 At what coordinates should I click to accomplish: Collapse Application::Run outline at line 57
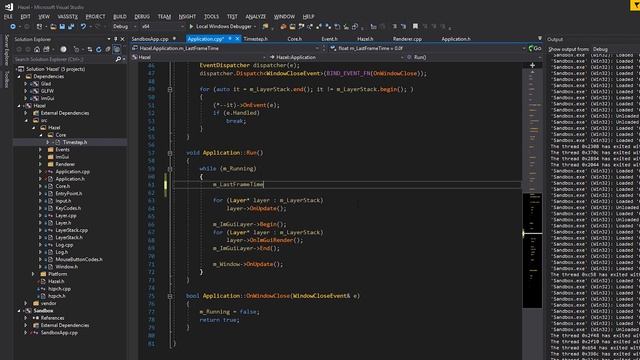point(170,153)
